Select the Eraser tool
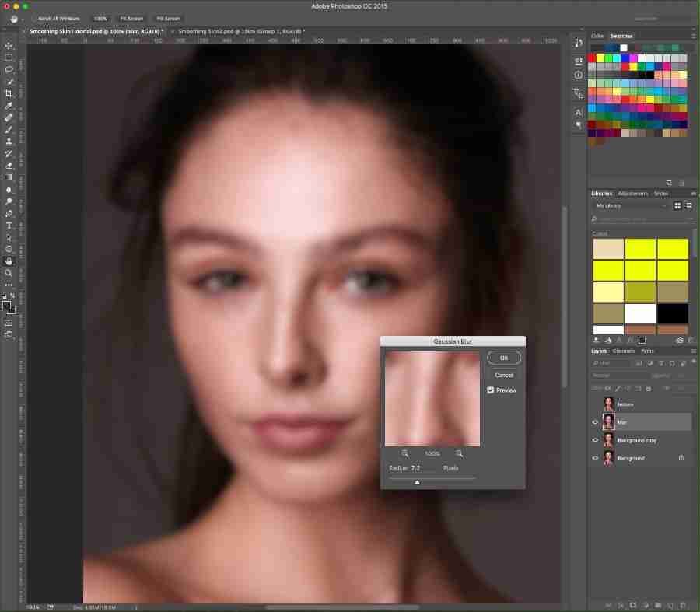Image resolution: width=700 pixels, height=612 pixels. (x=9, y=166)
